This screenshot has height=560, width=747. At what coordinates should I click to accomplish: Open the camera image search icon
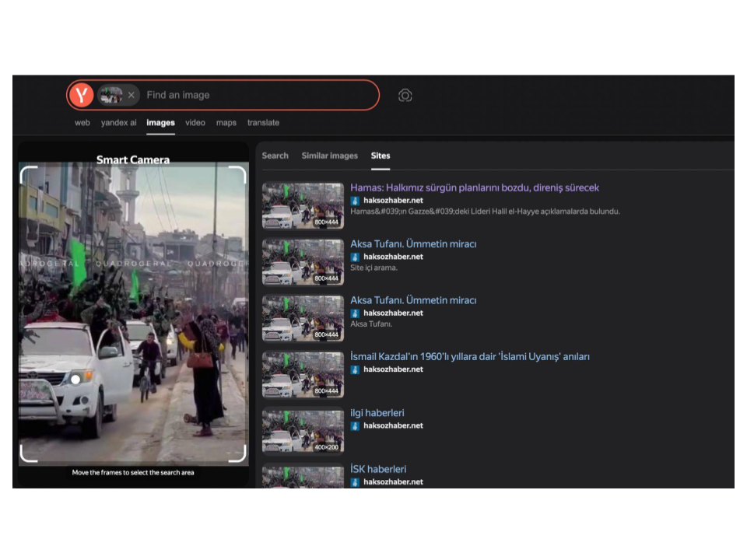tap(405, 95)
